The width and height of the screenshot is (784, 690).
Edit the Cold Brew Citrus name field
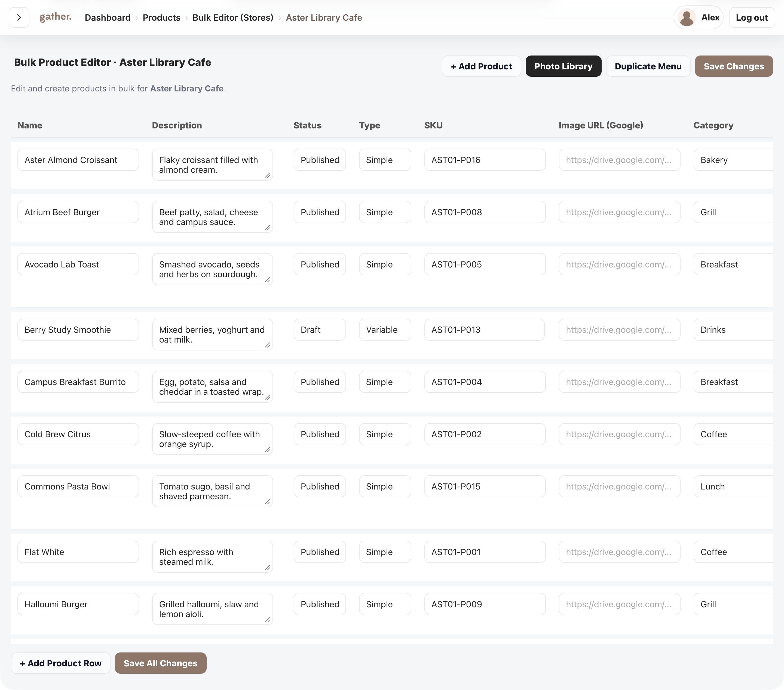point(78,434)
